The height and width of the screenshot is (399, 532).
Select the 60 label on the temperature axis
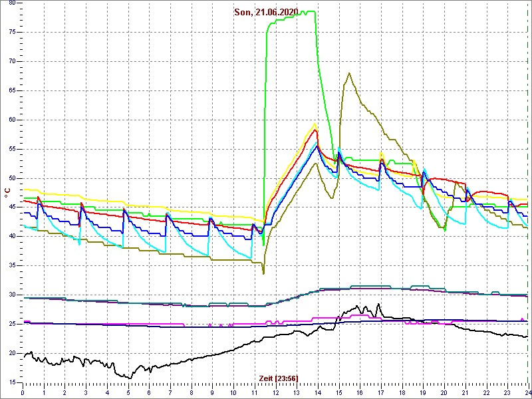(13, 120)
